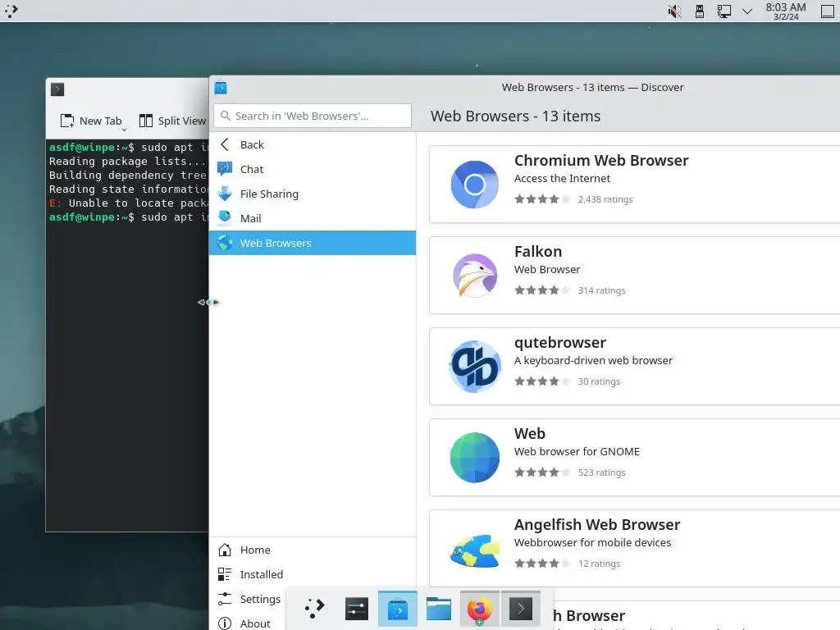Activate Split View in Konsole toolbar

pyautogui.click(x=172, y=121)
